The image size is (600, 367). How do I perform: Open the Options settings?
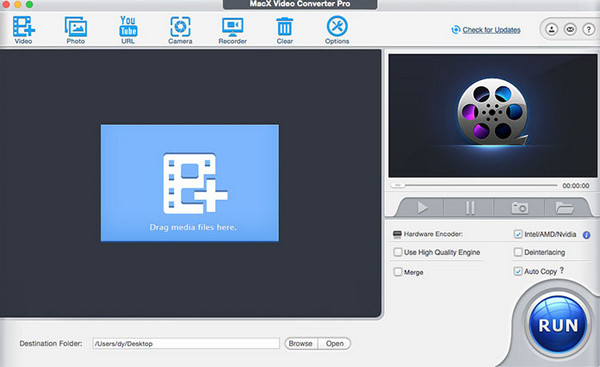[x=337, y=29]
